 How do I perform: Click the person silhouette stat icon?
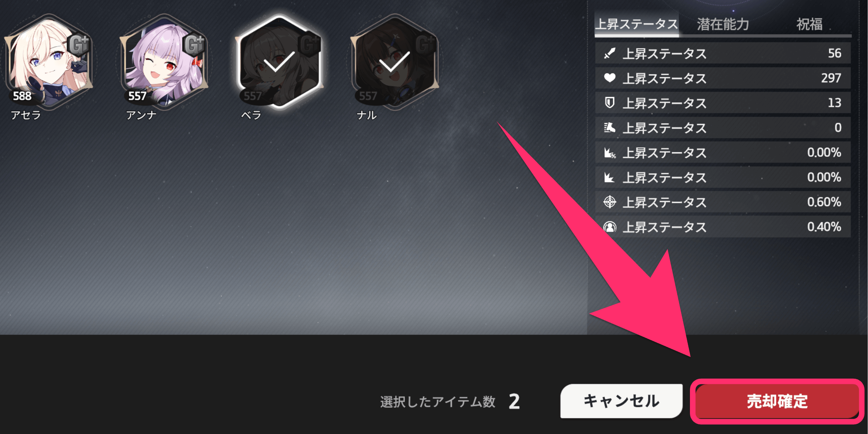[609, 227]
